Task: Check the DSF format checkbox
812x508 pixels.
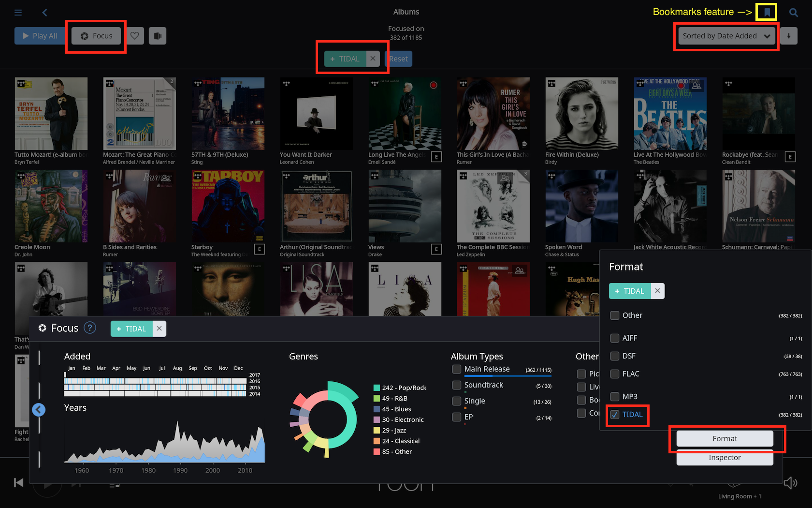Action: 615,356
